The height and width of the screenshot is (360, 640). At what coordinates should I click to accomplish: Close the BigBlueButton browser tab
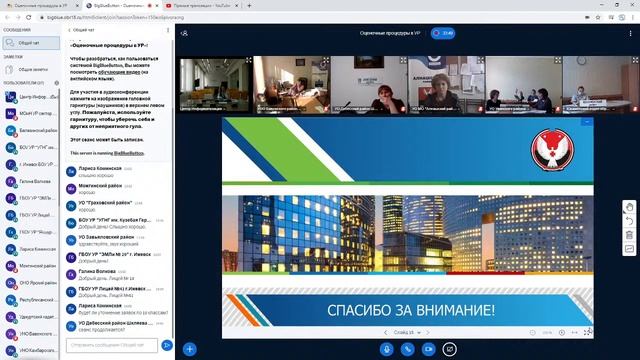(157, 6)
